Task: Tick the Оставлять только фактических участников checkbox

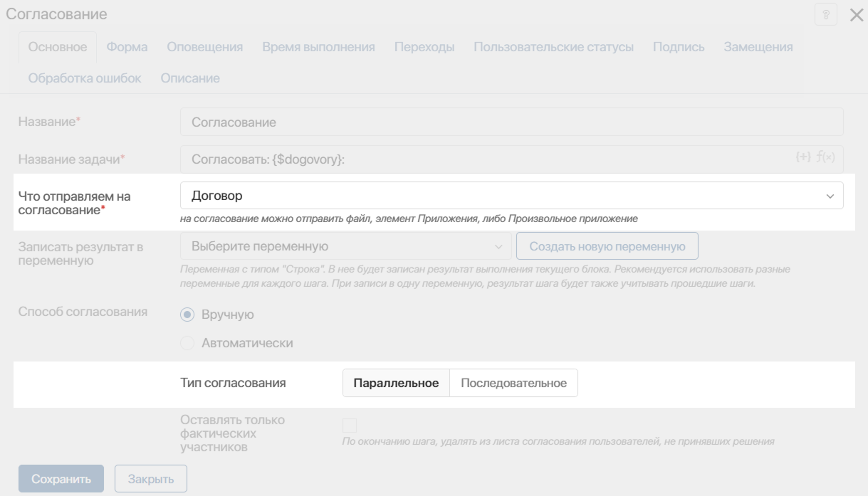Action: pos(350,426)
